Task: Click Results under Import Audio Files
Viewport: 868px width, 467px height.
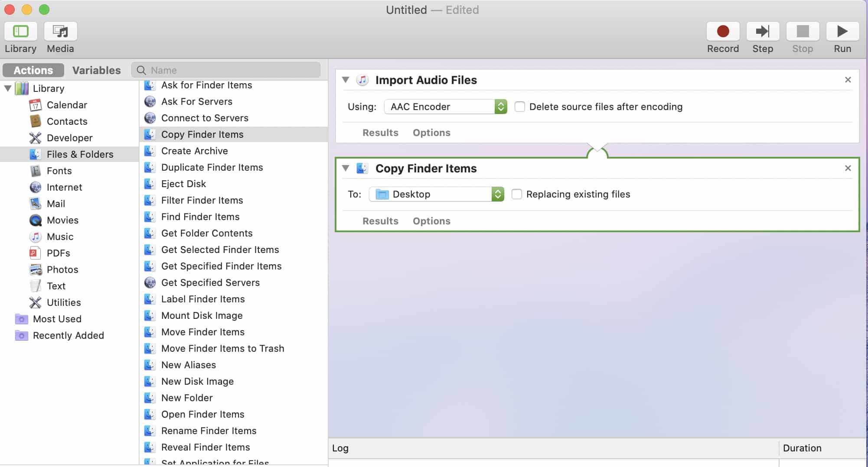Action: [x=380, y=133]
